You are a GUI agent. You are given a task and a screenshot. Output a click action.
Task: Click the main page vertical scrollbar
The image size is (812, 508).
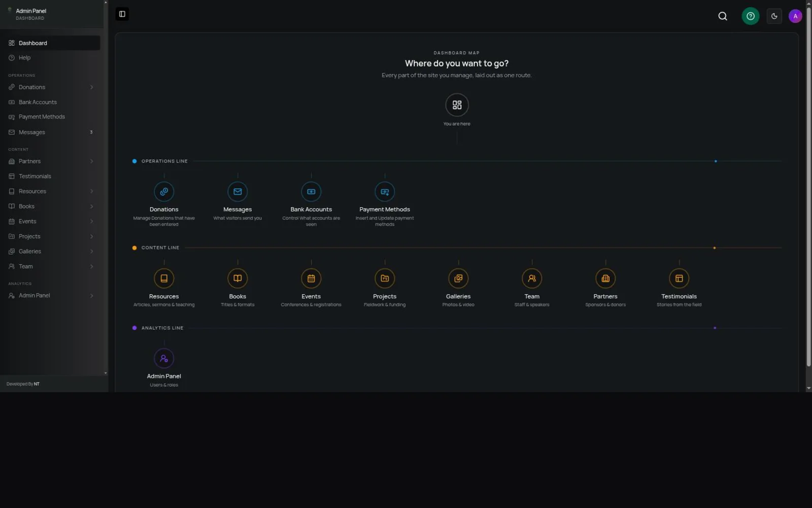808,185
